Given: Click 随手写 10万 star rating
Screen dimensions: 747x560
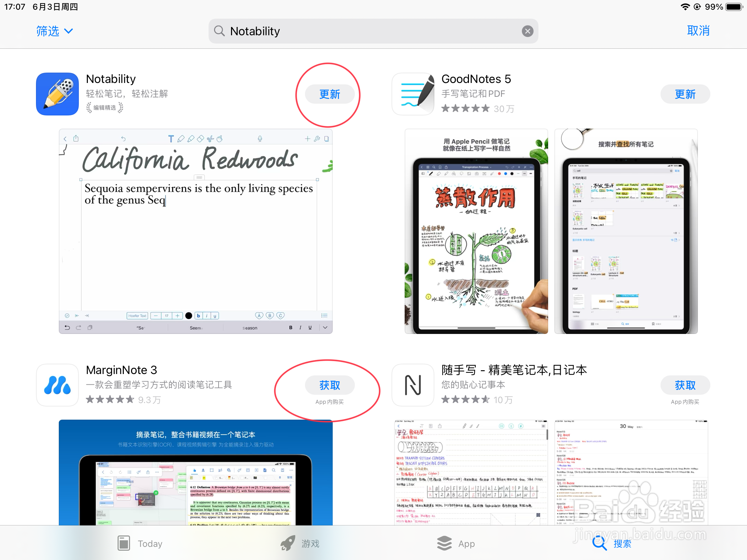Looking at the screenshot, I should point(477,400).
